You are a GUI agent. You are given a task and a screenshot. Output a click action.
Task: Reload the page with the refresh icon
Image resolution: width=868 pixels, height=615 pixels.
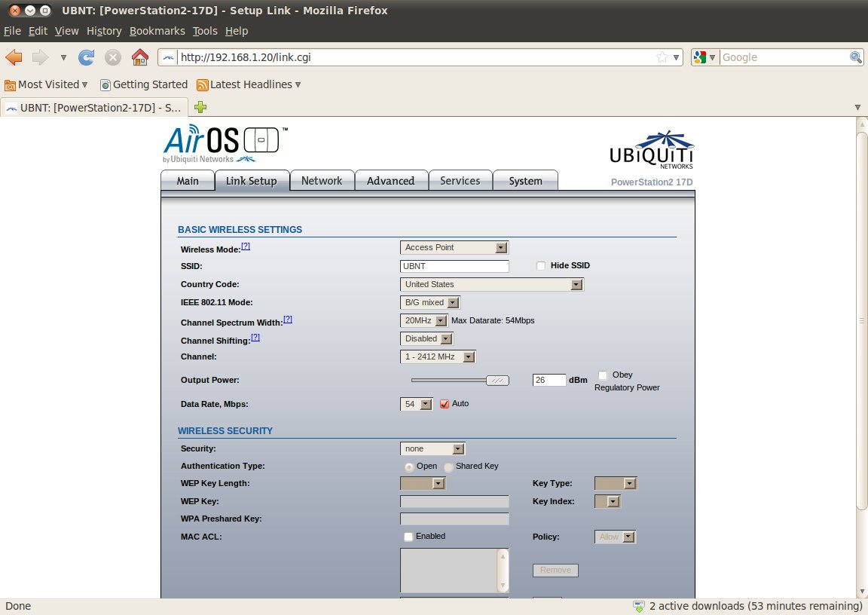pyautogui.click(x=87, y=57)
